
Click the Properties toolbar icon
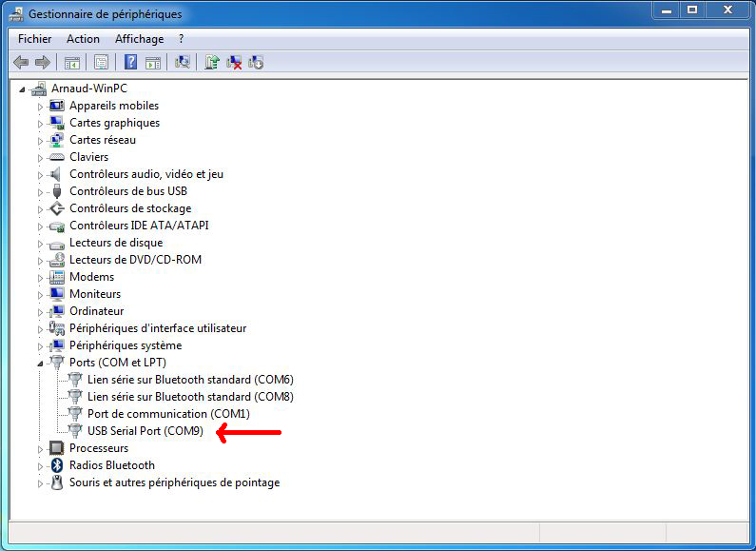tap(100, 63)
